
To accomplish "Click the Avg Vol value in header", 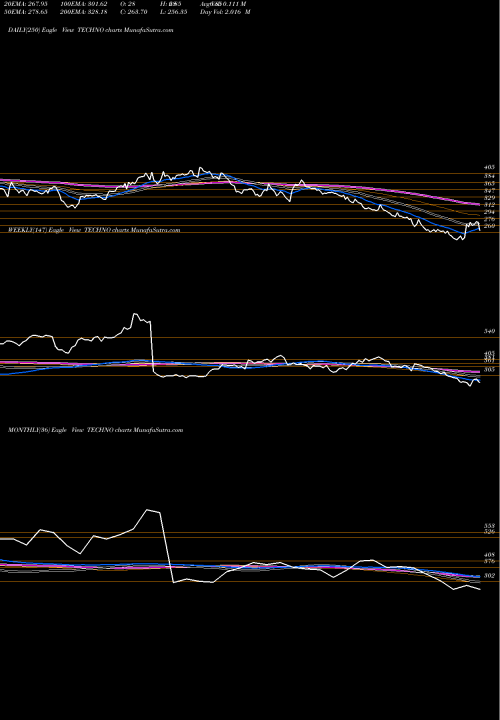I will coord(223,4).
